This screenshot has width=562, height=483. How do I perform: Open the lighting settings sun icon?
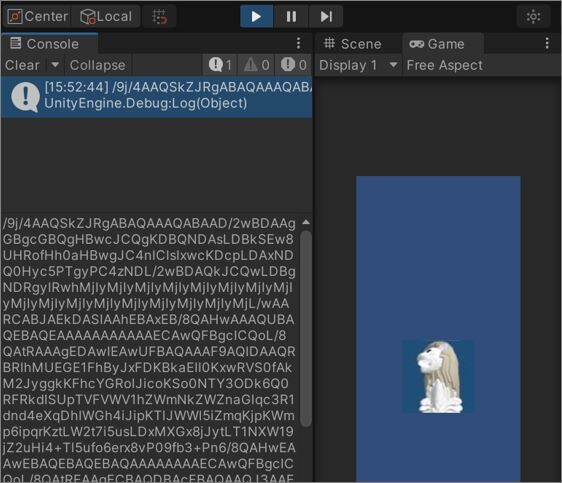[533, 16]
